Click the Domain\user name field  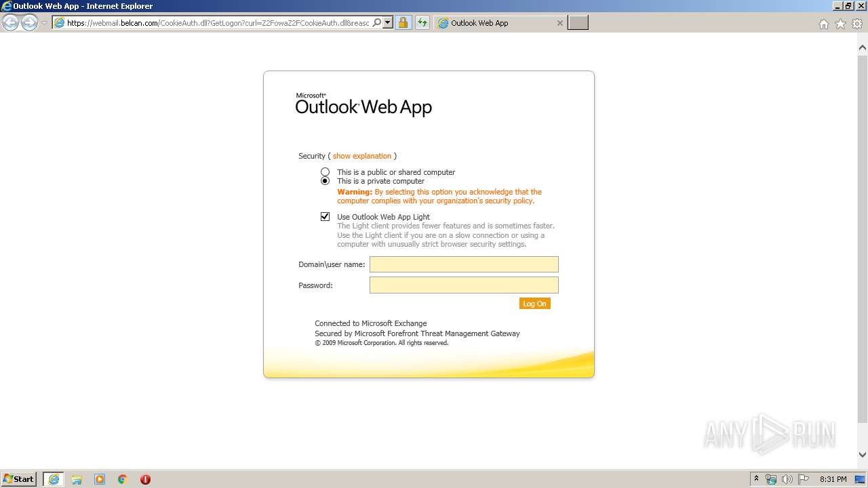pos(464,264)
